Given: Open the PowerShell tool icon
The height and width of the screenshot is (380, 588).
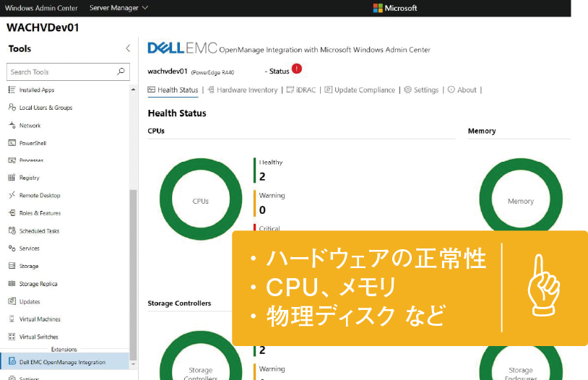Looking at the screenshot, I should click(12, 143).
